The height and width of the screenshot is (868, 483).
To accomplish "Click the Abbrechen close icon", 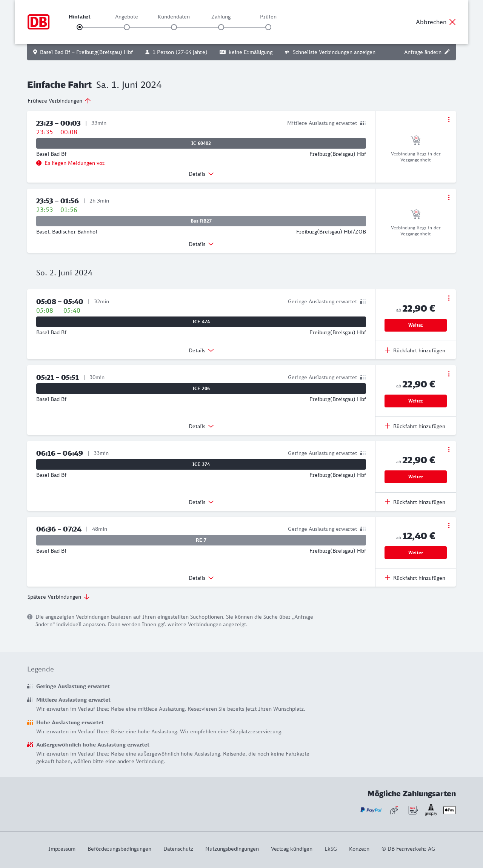I will pos(452,22).
